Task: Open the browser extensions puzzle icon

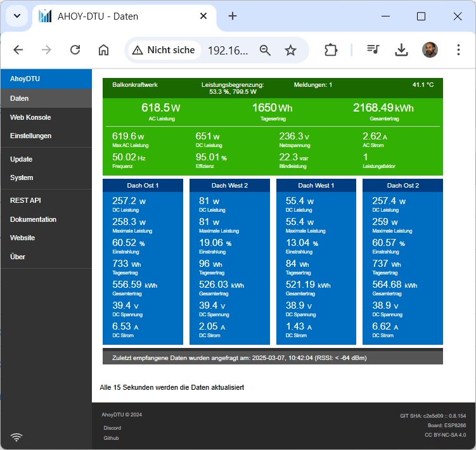Action: pyautogui.click(x=331, y=50)
